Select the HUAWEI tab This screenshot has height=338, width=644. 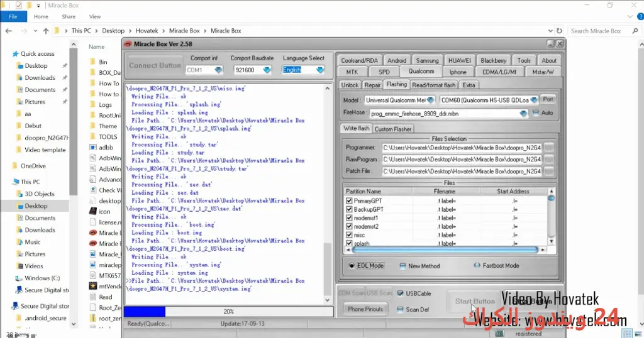(x=459, y=60)
